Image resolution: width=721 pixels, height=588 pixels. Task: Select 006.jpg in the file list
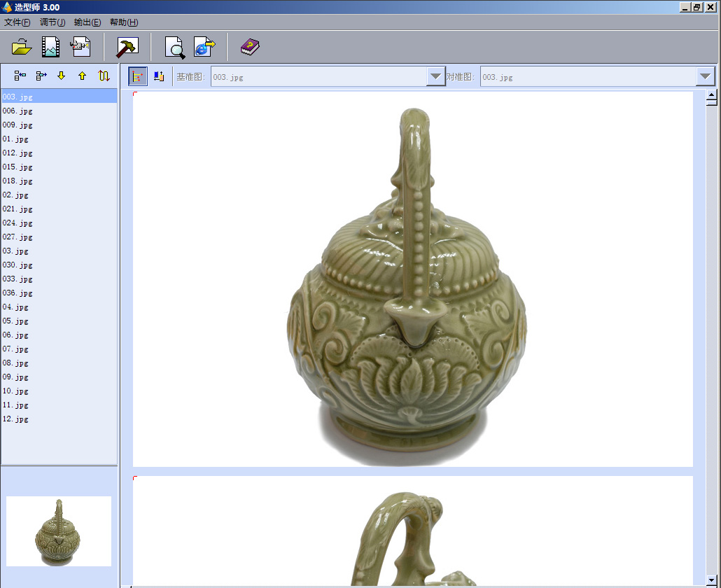(x=59, y=111)
